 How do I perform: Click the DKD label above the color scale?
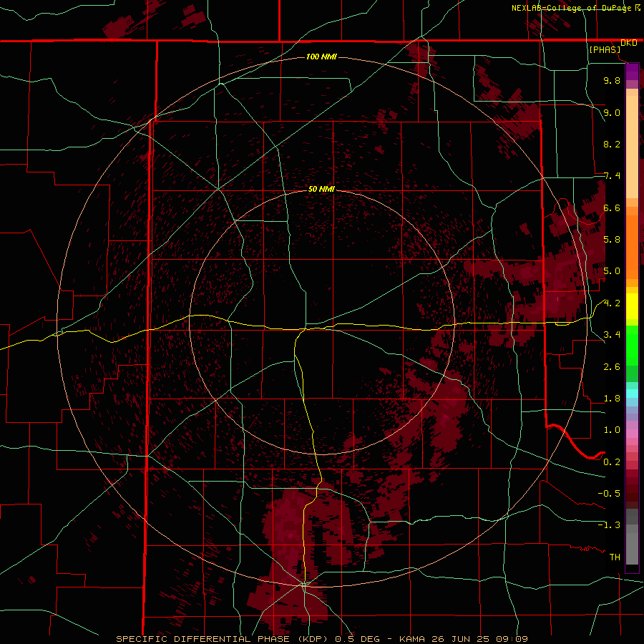tap(628, 43)
